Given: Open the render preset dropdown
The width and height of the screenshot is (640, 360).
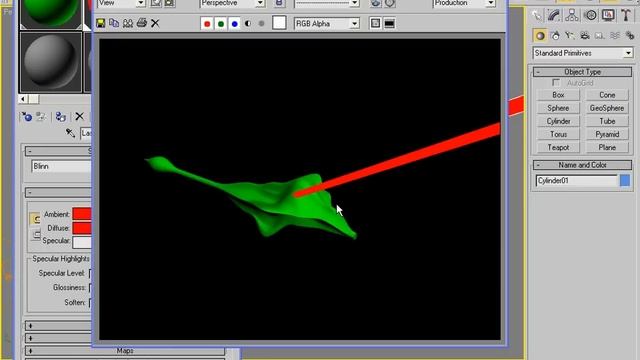Looking at the screenshot, I should coord(327,3).
